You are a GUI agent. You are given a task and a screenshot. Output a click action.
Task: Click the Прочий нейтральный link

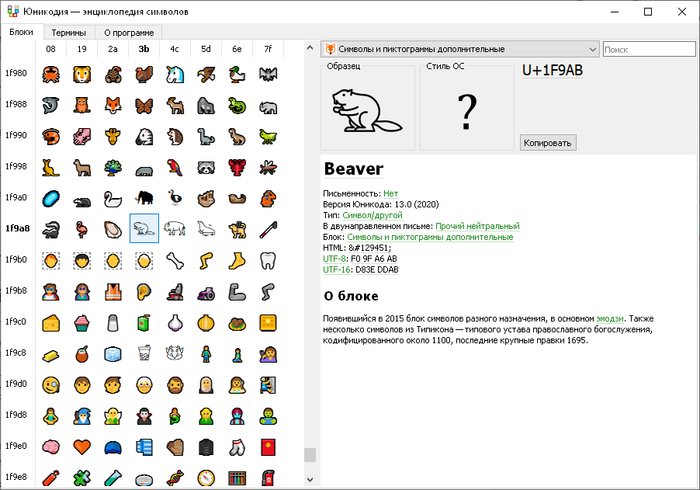click(477, 227)
